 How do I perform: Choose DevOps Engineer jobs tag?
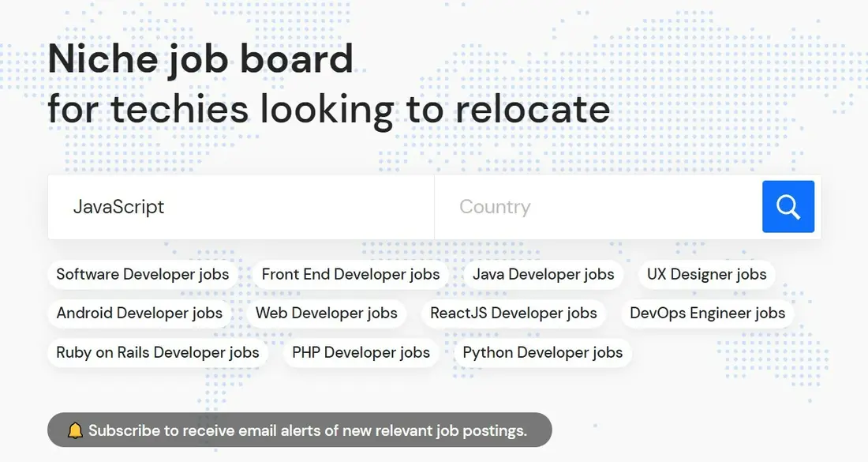(708, 313)
